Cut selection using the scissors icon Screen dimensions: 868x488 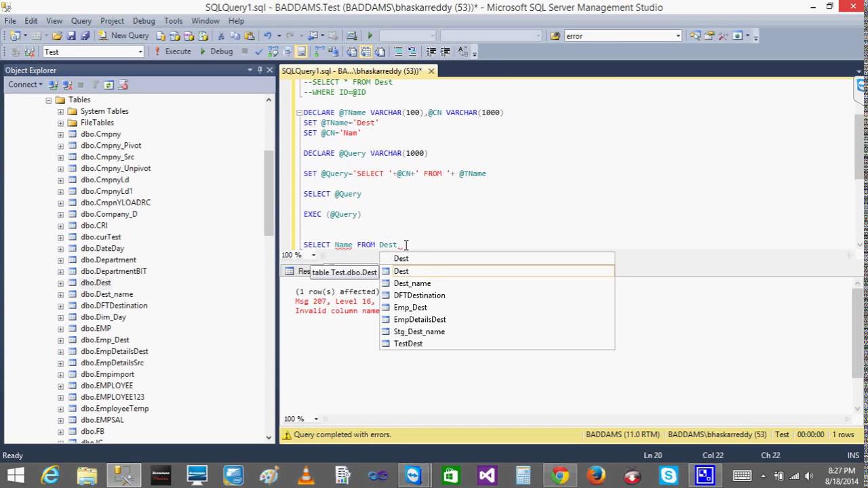[221, 35]
